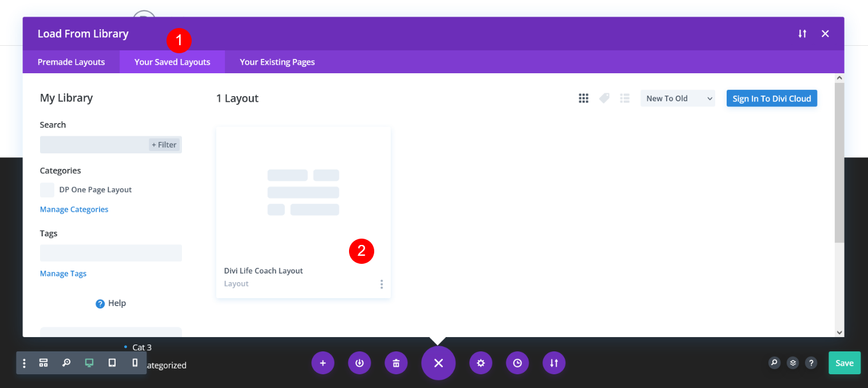
Task: Open the Your Existing Pages tab
Action: (x=277, y=62)
